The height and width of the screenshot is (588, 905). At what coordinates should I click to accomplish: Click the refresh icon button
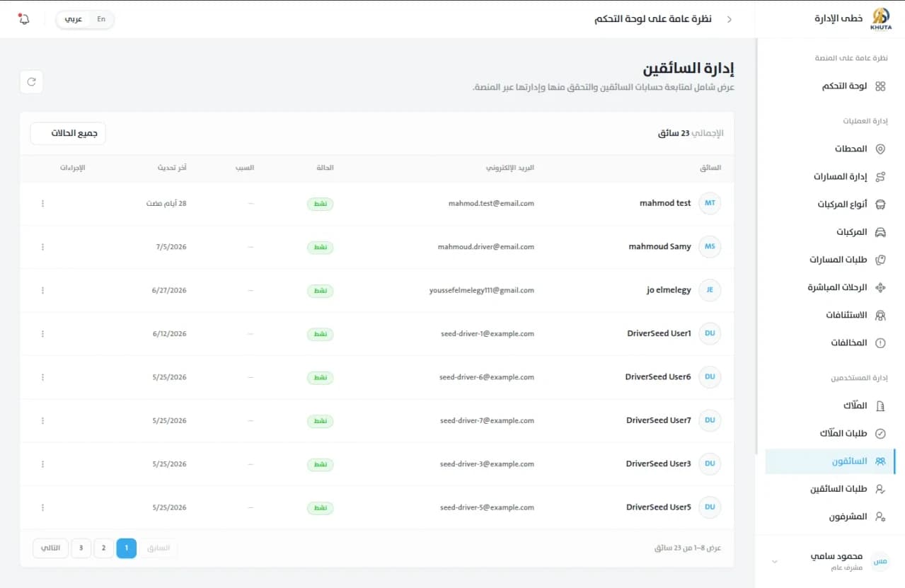[31, 82]
